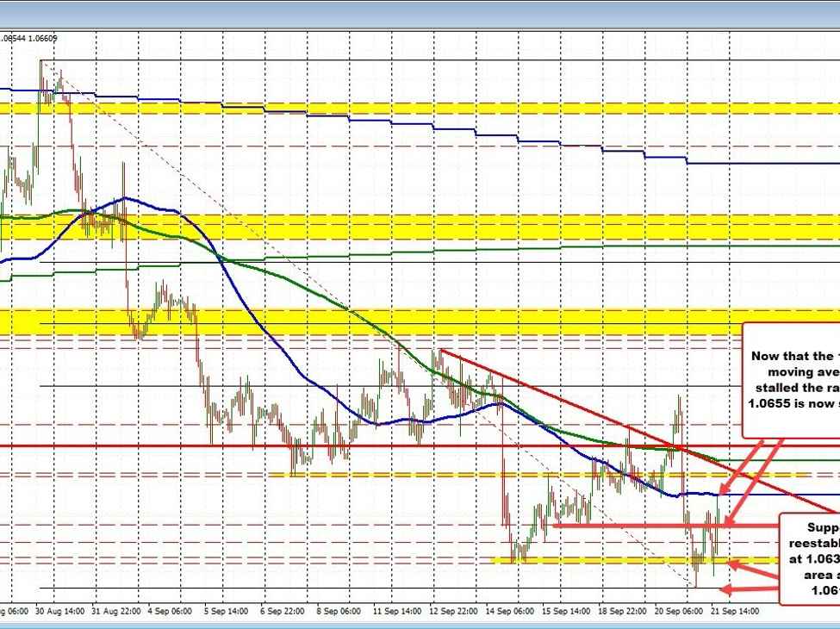840x629 pixels.
Task: Click the horizontal scrollbar below the chart
Action: pos(420,623)
